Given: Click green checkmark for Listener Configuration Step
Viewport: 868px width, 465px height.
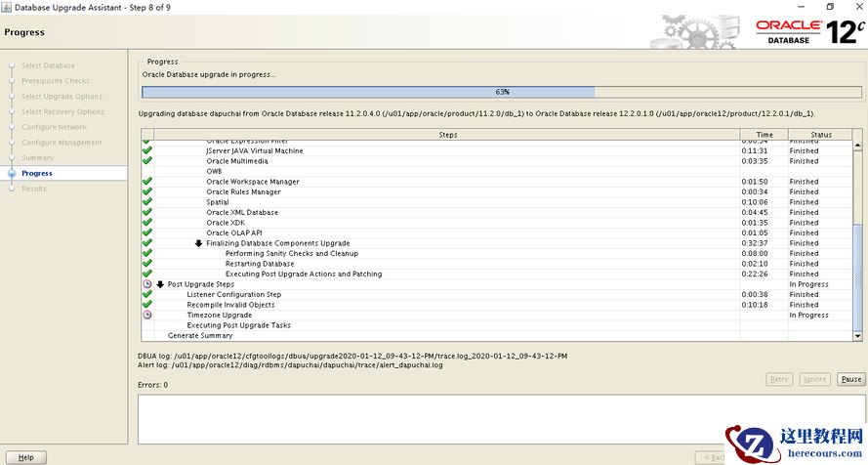Looking at the screenshot, I should tap(146, 294).
